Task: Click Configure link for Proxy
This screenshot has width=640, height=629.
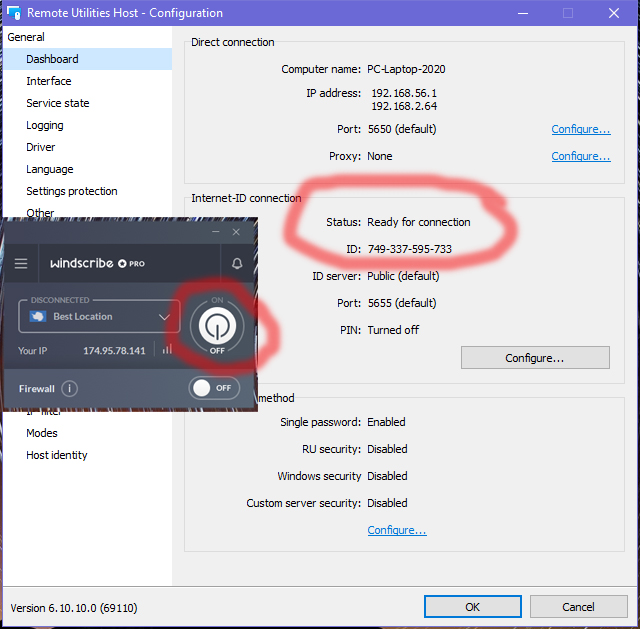Action: click(x=580, y=156)
